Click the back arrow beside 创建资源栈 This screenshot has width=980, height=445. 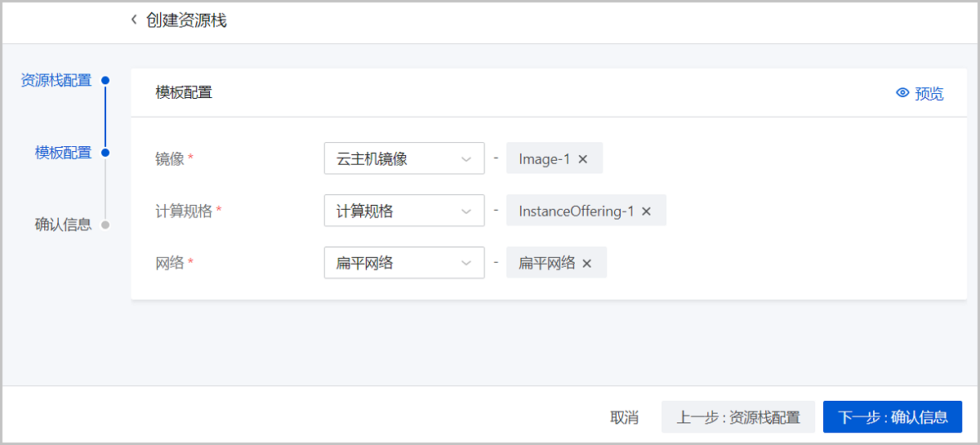point(134,20)
